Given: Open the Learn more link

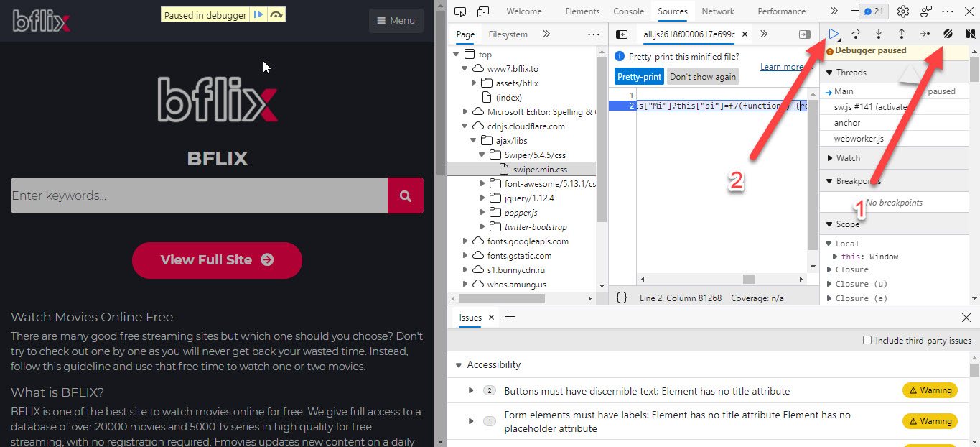Looking at the screenshot, I should point(781,67).
